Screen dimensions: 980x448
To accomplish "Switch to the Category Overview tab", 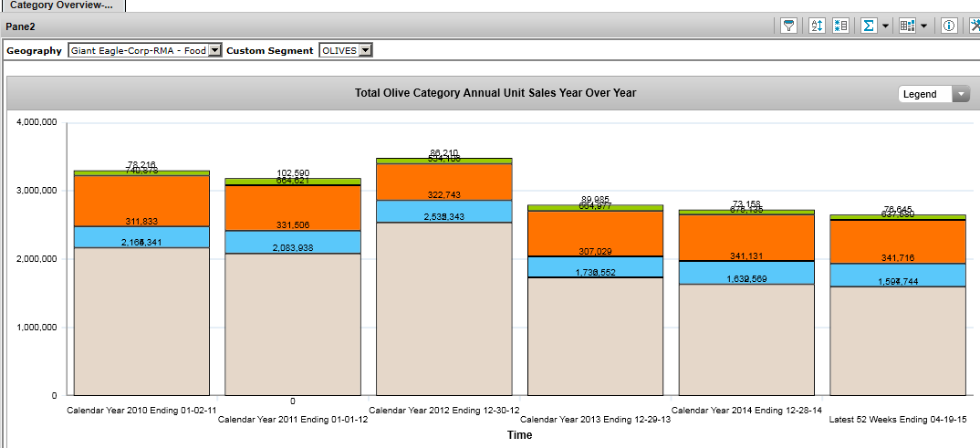I will click(62, 5).
